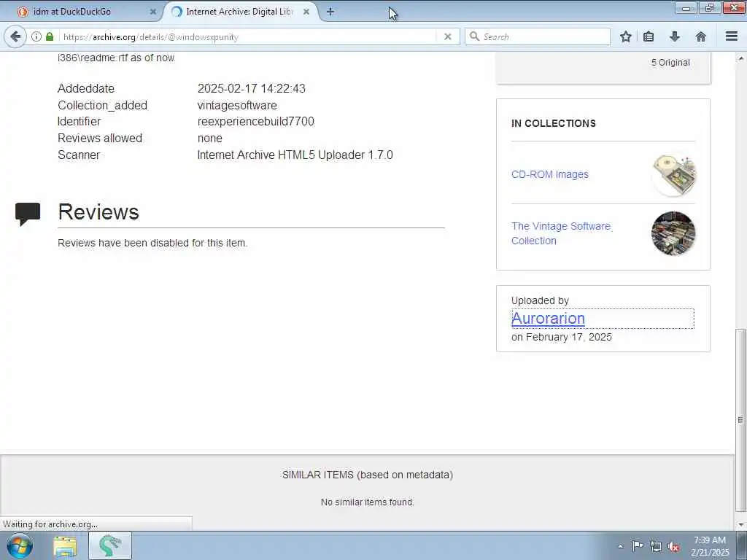The image size is (747, 560).
Task: Click the dragon browser taskbar icon
Action: 110,545
